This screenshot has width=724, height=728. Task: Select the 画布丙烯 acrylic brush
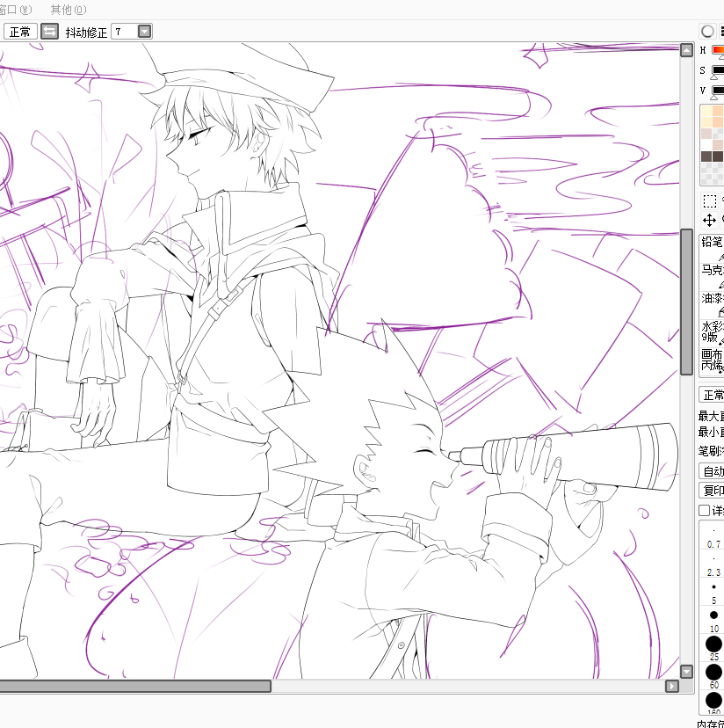(712, 360)
